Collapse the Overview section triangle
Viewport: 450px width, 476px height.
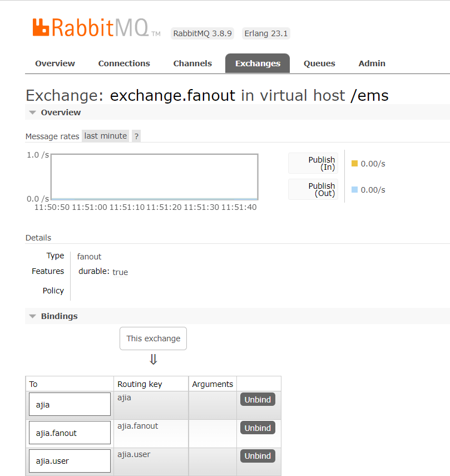coord(33,112)
